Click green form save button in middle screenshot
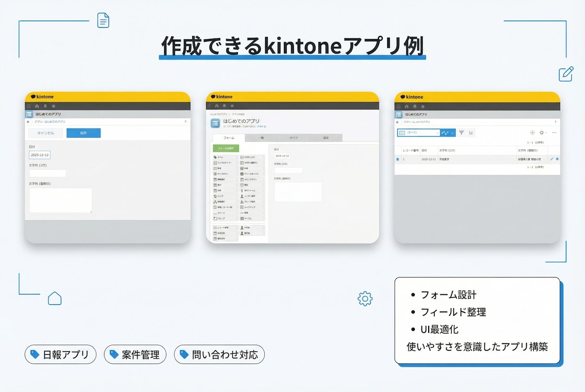585x392 pixels. 226,148
